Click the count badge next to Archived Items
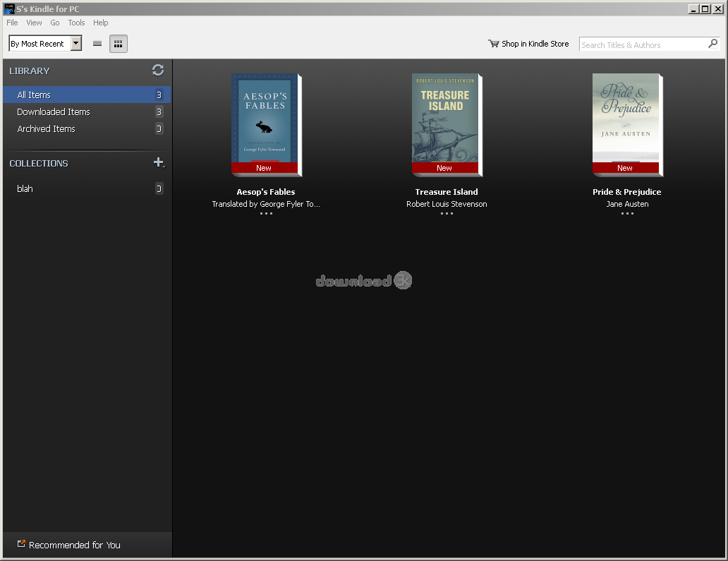This screenshot has width=728, height=561. [159, 128]
